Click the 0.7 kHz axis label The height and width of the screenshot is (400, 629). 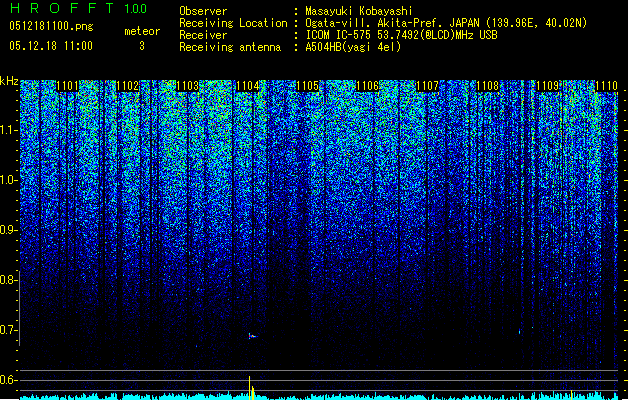[x=8, y=330]
